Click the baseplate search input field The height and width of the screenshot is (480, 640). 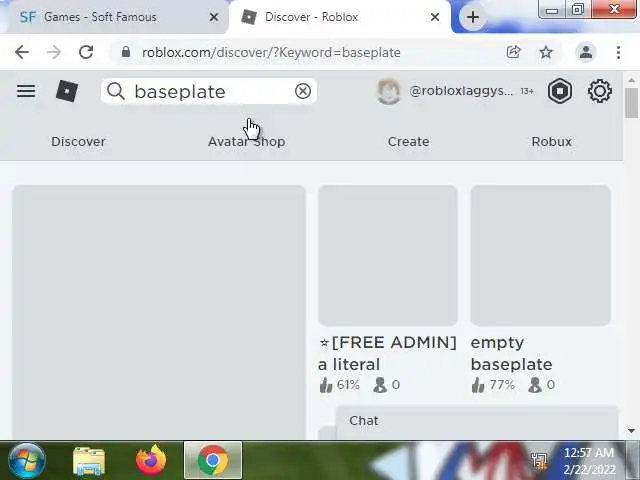210,91
